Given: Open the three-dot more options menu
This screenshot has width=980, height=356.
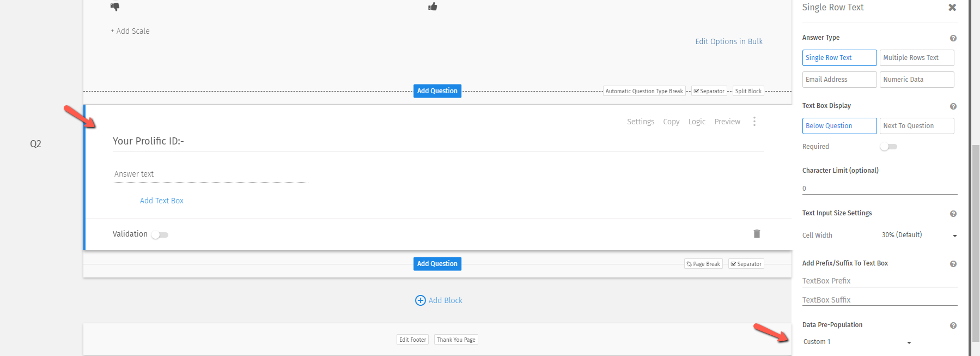Looking at the screenshot, I should [x=754, y=122].
